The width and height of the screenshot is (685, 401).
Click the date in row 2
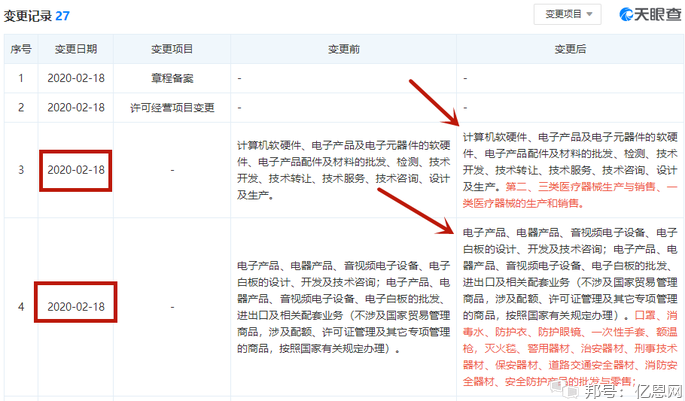coord(76,107)
